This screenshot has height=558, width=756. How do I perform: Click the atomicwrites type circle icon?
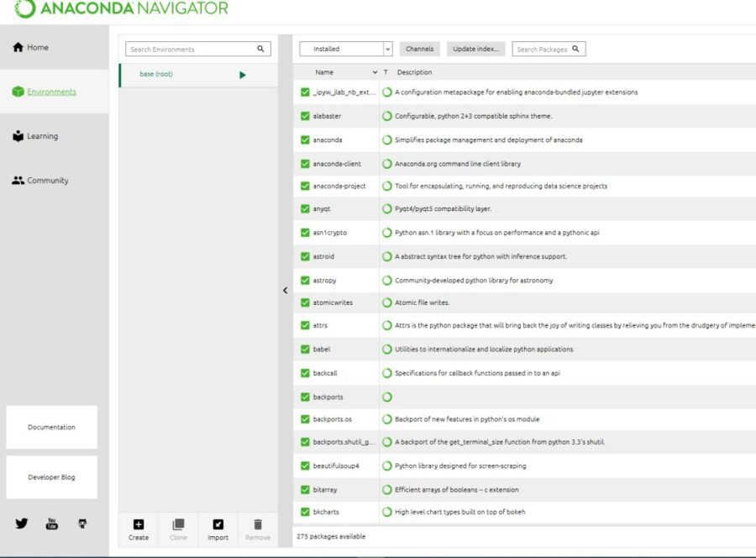[386, 303]
